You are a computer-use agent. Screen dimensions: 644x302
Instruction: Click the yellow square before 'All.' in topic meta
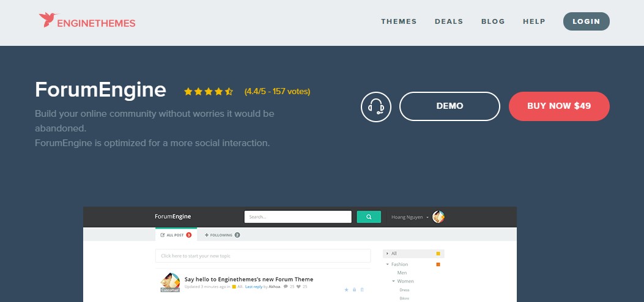(234, 287)
